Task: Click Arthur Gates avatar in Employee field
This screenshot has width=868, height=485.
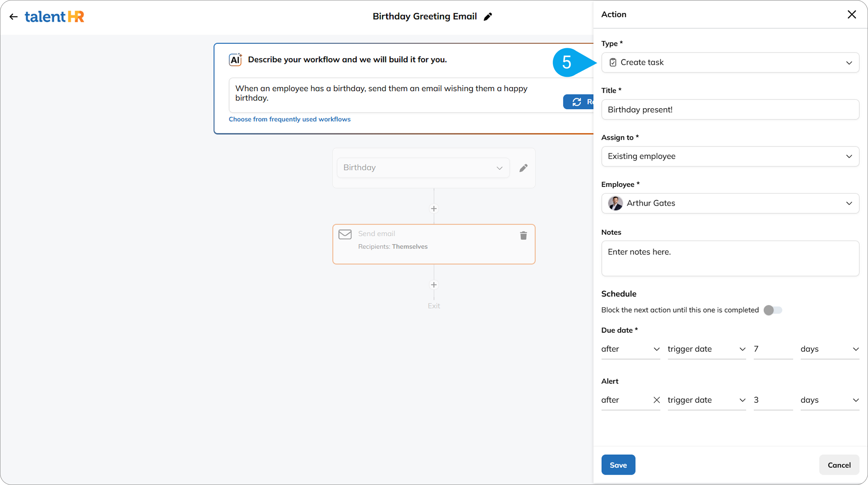Action: pyautogui.click(x=615, y=203)
